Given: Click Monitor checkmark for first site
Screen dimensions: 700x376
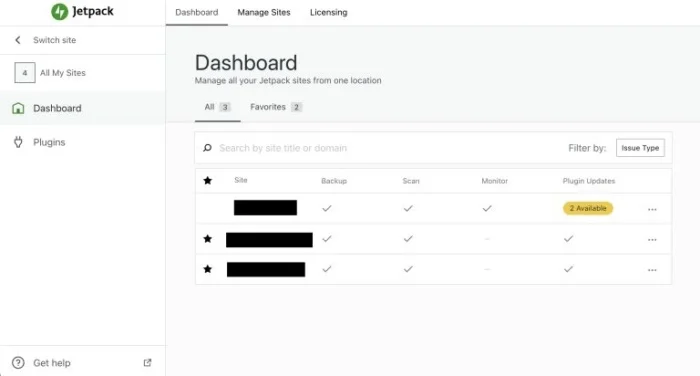Looking at the screenshot, I should [487, 209].
